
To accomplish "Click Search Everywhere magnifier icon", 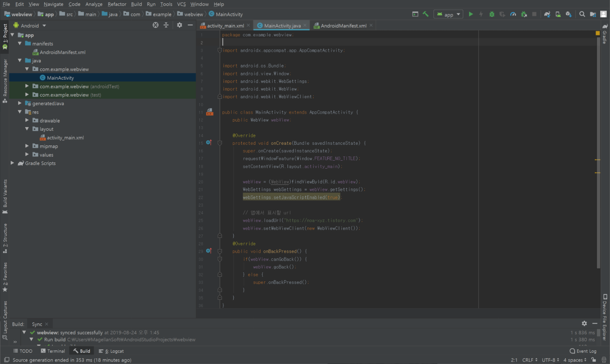I will coord(582,14).
